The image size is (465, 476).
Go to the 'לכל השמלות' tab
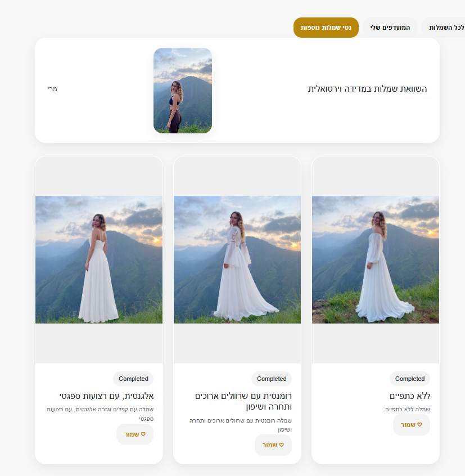tap(445, 28)
